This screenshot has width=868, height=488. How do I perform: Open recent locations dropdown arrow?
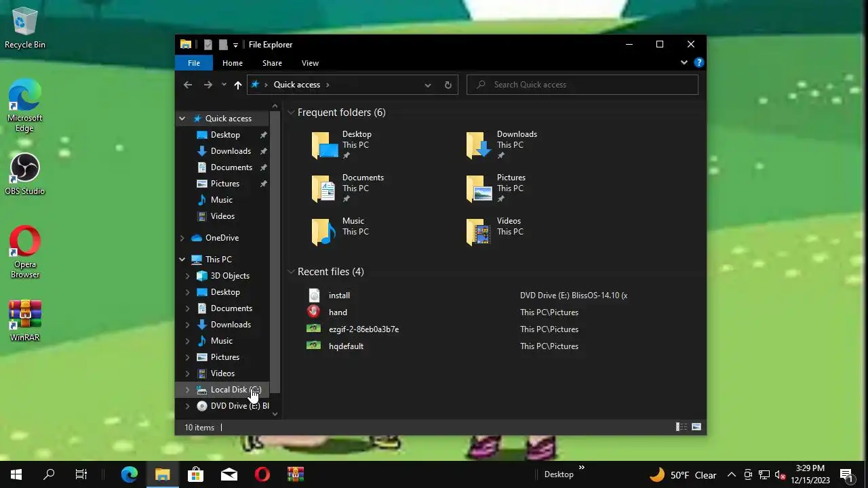click(224, 85)
